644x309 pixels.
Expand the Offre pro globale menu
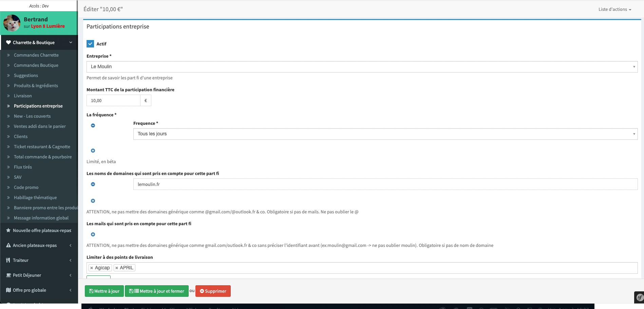tap(39, 290)
